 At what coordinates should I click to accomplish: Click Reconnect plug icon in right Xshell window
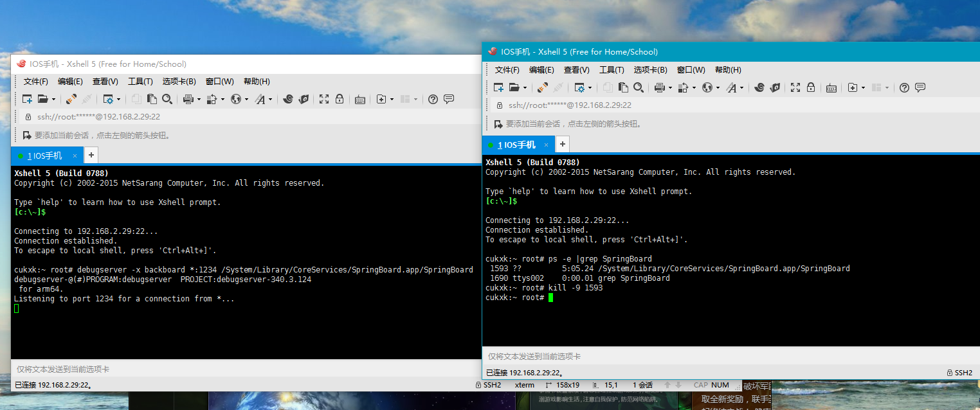[542, 87]
